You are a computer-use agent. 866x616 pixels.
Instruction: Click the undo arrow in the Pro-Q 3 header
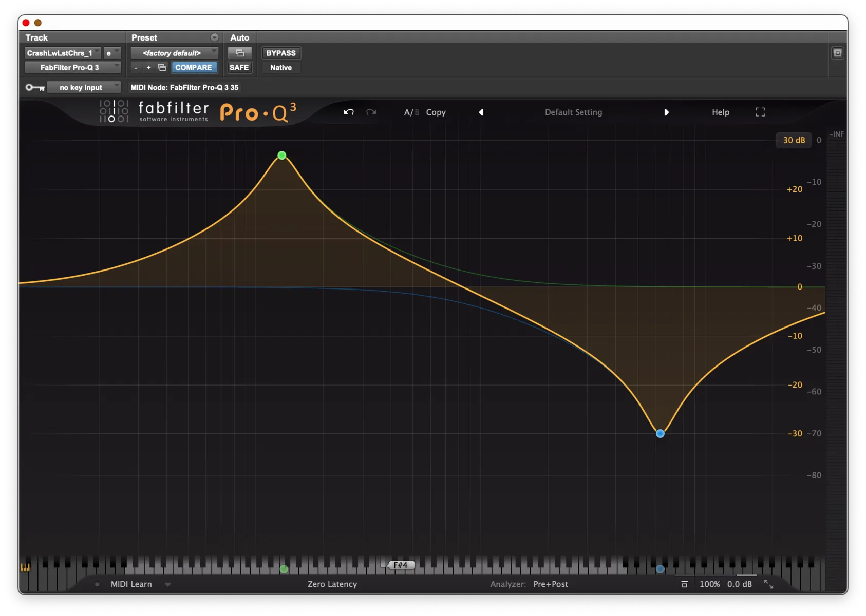(348, 112)
